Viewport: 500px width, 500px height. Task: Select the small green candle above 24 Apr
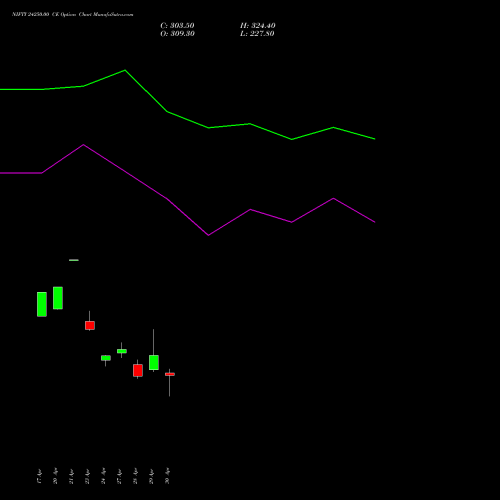pyautogui.click(x=106, y=358)
